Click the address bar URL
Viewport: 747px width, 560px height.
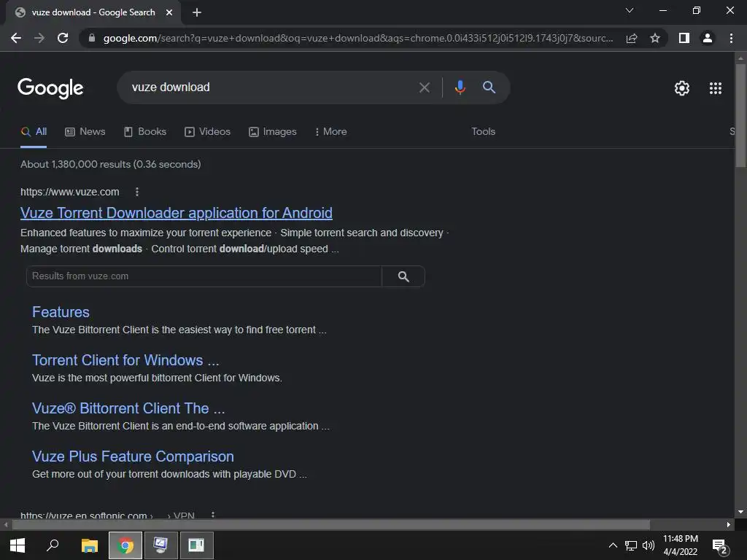point(357,38)
